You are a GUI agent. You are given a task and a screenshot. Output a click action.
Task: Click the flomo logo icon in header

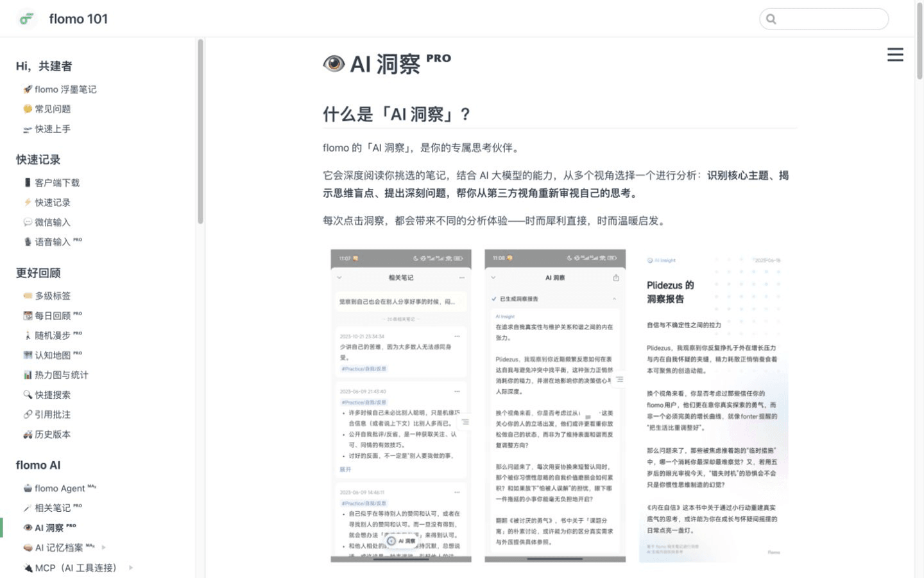[26, 19]
